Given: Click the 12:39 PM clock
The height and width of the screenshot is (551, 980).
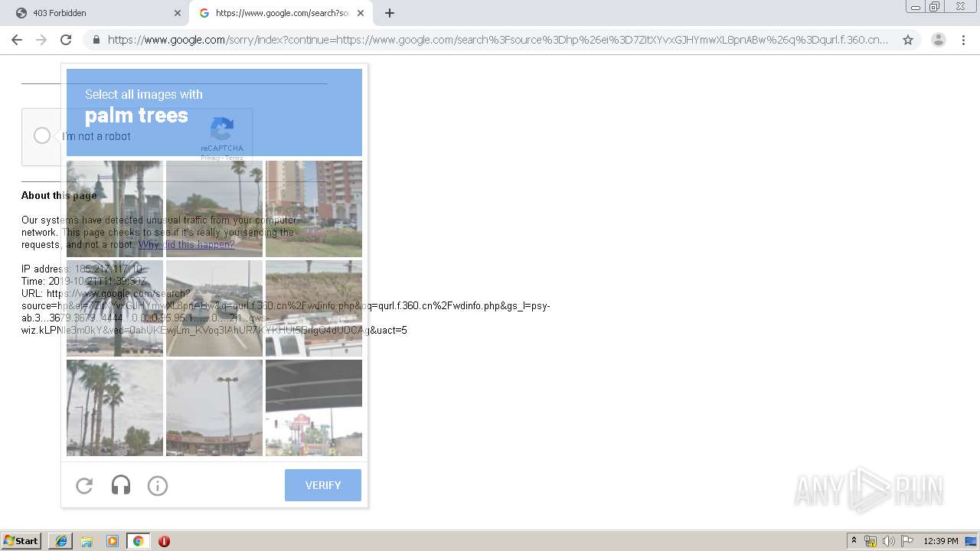Looking at the screenshot, I should click(941, 541).
